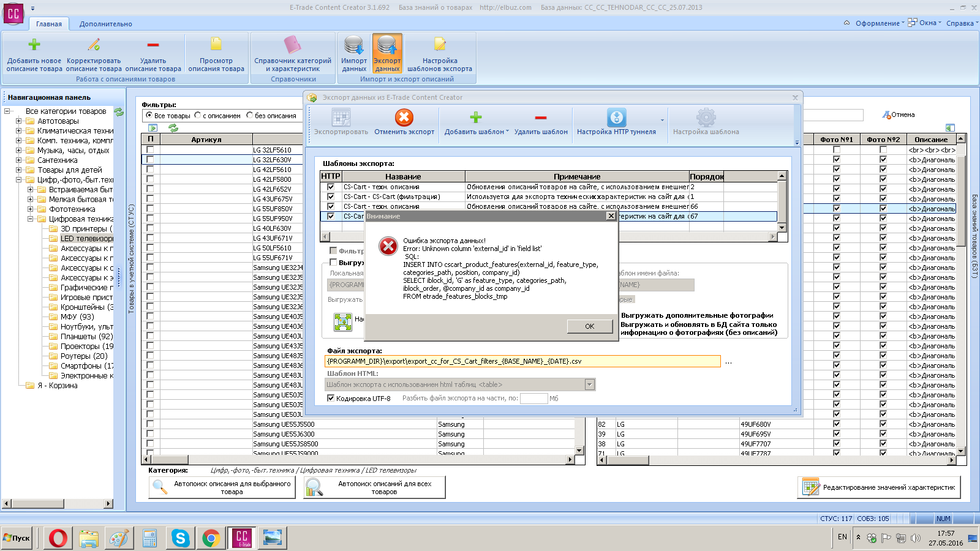
Task: Expand the Фототехника subcategory
Action: click(x=30, y=209)
